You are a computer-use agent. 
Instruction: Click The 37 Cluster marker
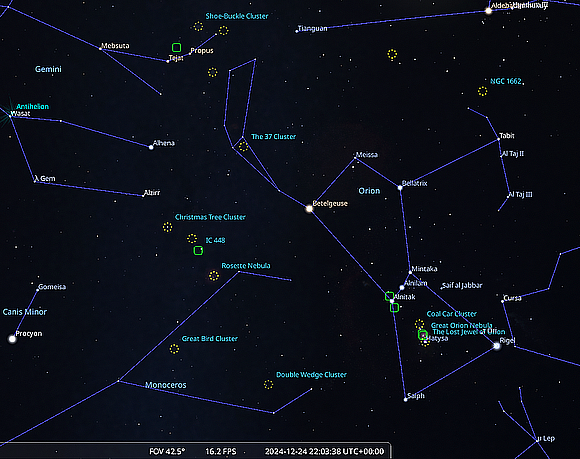243,146
